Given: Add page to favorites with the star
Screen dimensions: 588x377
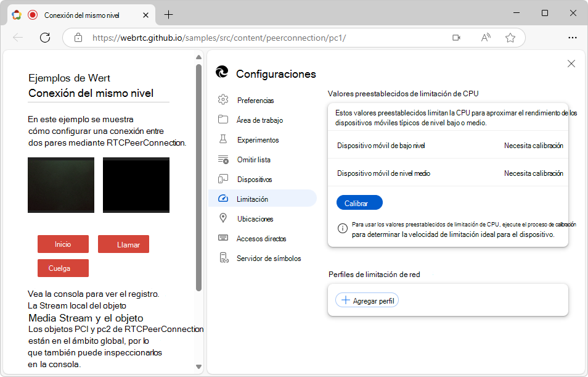Looking at the screenshot, I should click(x=510, y=38).
